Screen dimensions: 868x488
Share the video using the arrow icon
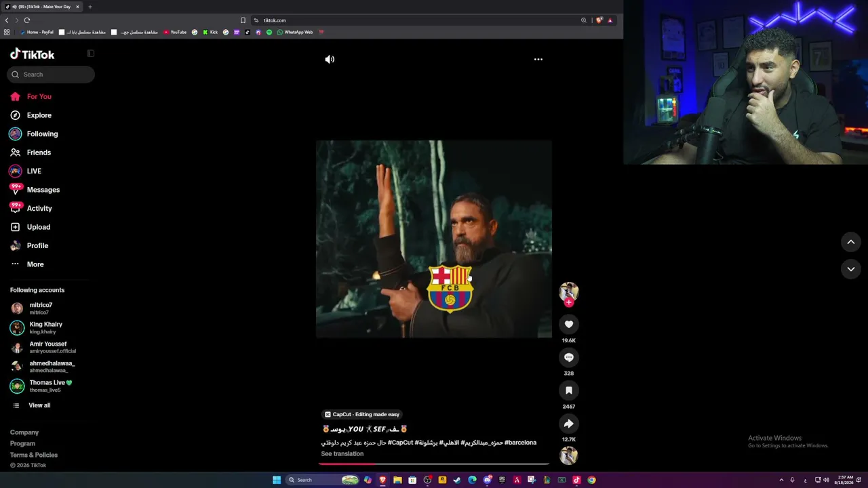569,424
